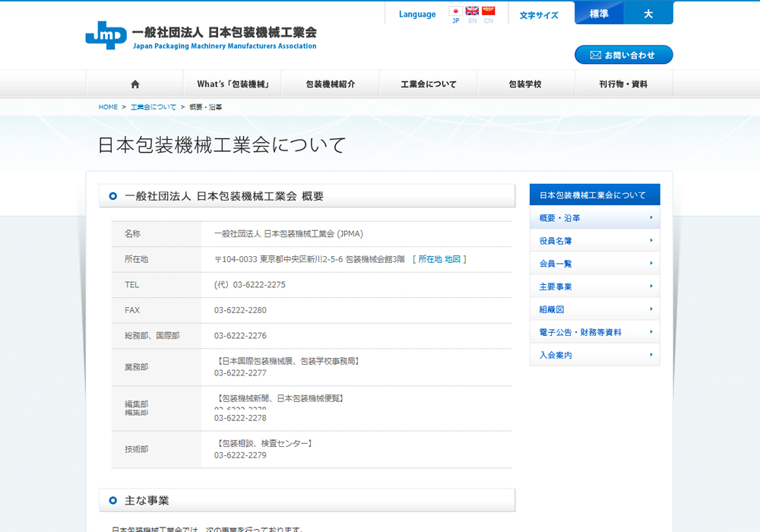This screenshot has height=532, width=760.
Task: Click arrow beside 役員名簿
Action: coord(651,240)
